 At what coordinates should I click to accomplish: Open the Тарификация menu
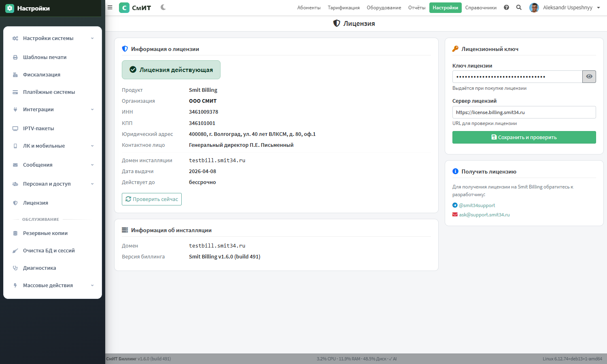click(x=344, y=8)
